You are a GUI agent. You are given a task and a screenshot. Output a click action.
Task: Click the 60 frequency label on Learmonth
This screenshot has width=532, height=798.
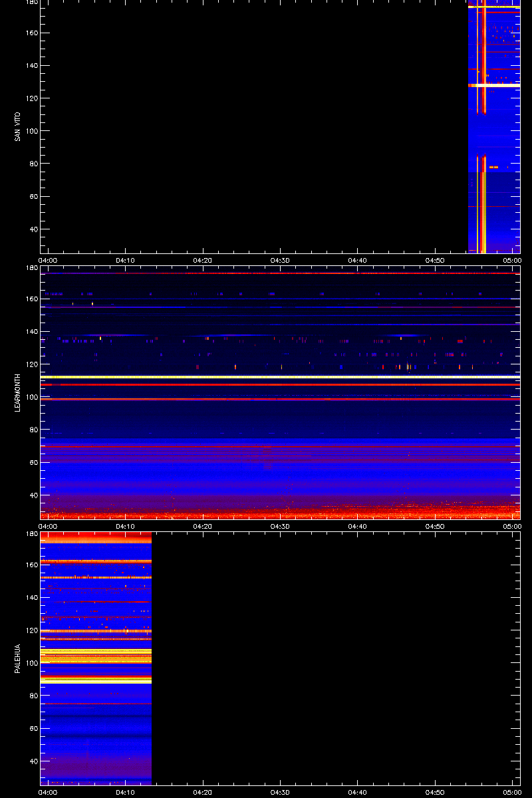[34, 463]
